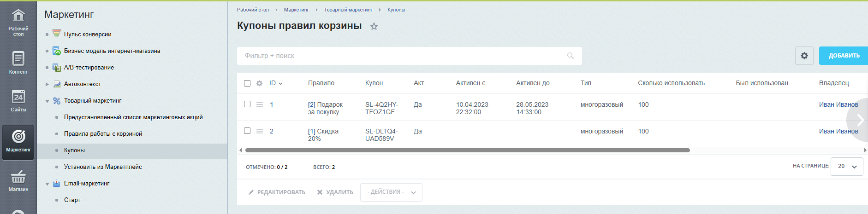
Task: Sort by Активен до column header
Action: click(x=533, y=83)
